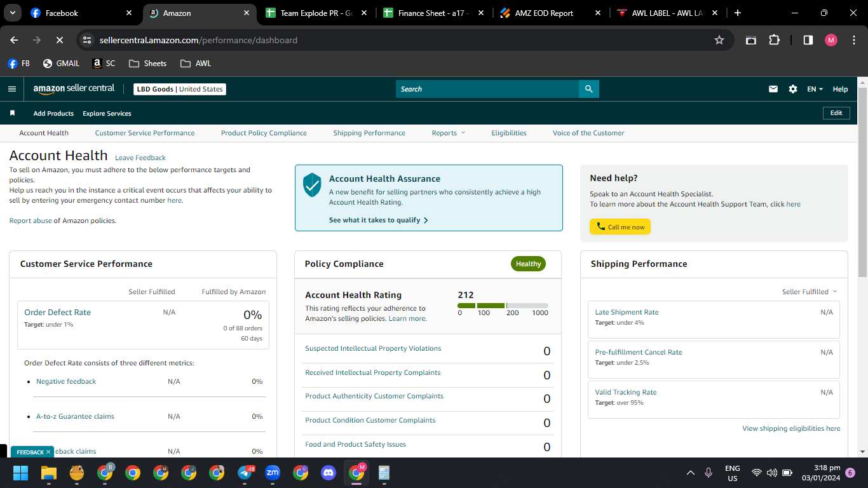Open Calculator from the taskbar
This screenshot has height=488, width=868.
(x=384, y=473)
